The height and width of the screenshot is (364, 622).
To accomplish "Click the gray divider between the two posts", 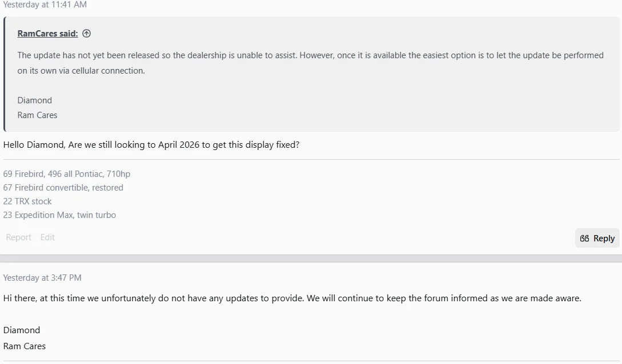I will pos(311,258).
